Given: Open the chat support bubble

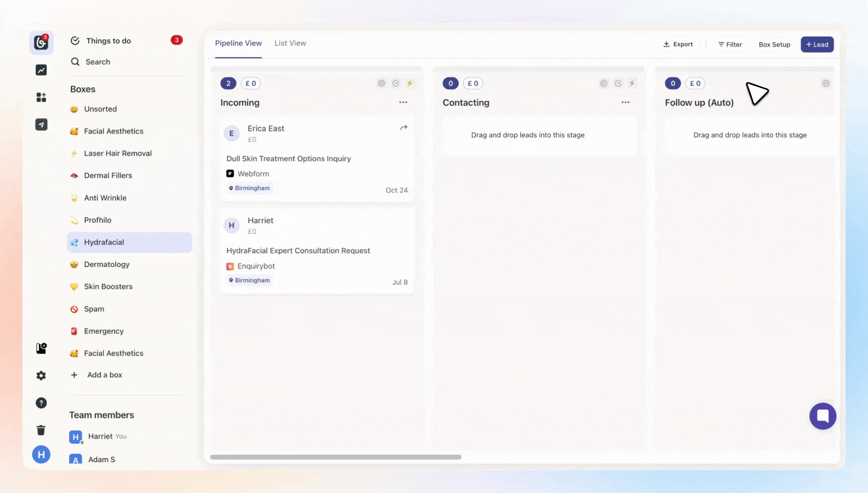Looking at the screenshot, I should 823,416.
